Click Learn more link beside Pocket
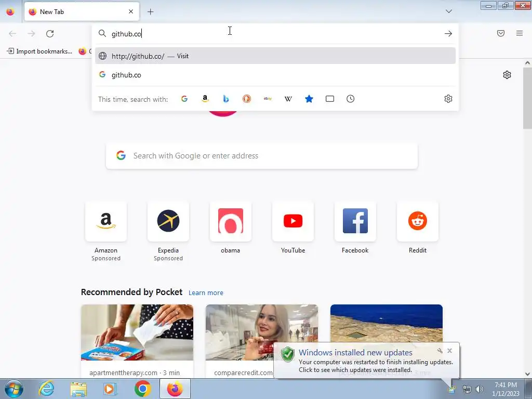Image resolution: width=532 pixels, height=399 pixels. click(206, 293)
